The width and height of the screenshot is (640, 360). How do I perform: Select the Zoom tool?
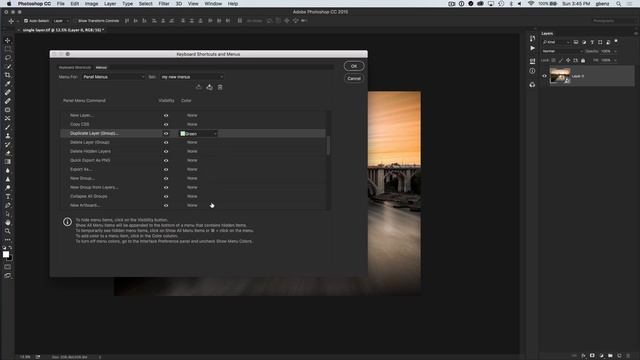tap(7, 231)
